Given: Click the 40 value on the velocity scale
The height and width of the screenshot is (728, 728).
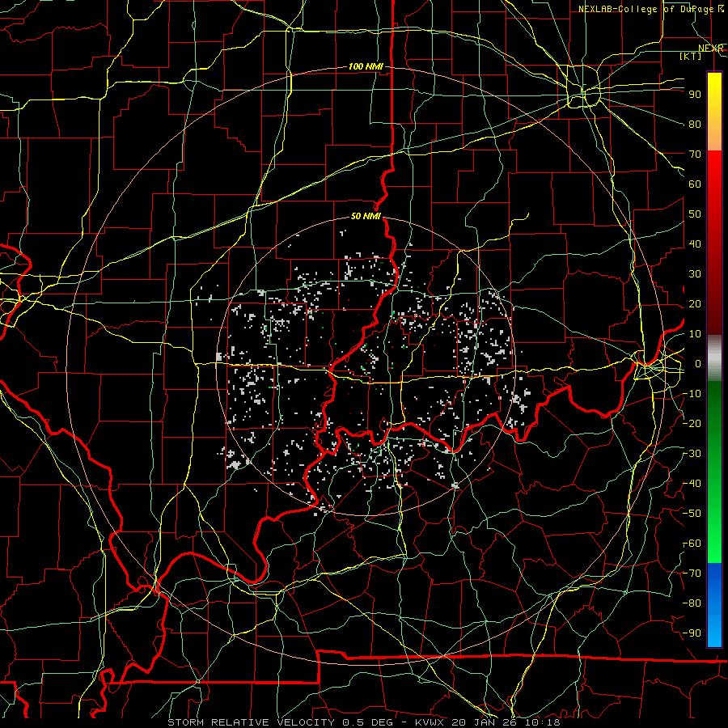Looking at the screenshot, I should coord(695,244).
